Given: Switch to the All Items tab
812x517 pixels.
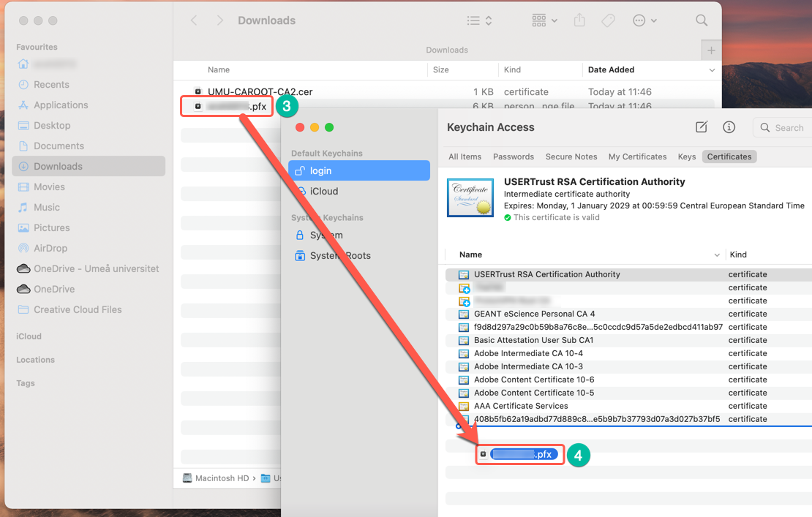Looking at the screenshot, I should (465, 156).
